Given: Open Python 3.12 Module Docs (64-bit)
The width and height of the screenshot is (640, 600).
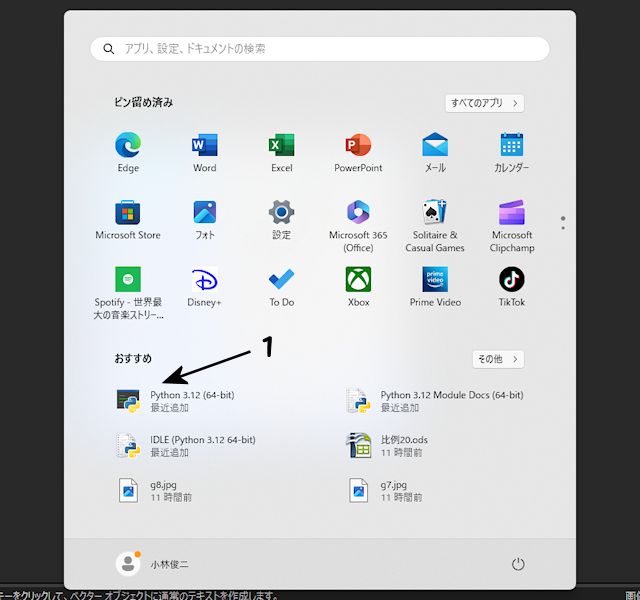Looking at the screenshot, I should pyautogui.click(x=434, y=401).
